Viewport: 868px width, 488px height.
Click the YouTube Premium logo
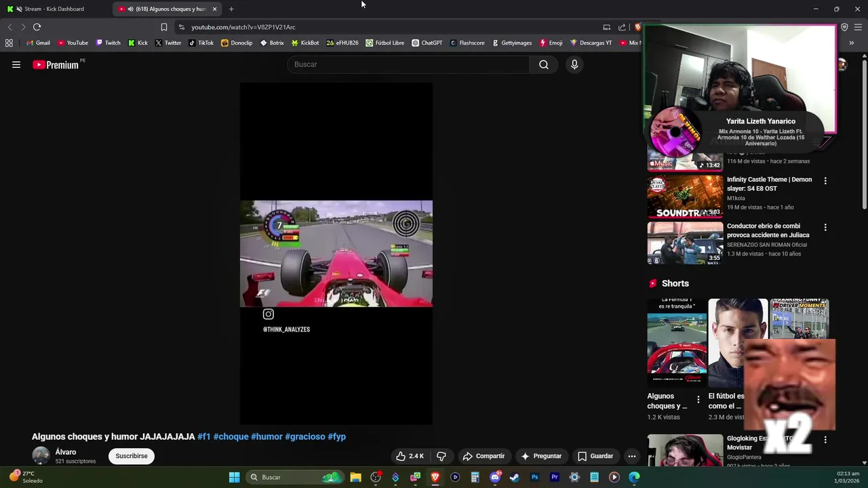56,64
